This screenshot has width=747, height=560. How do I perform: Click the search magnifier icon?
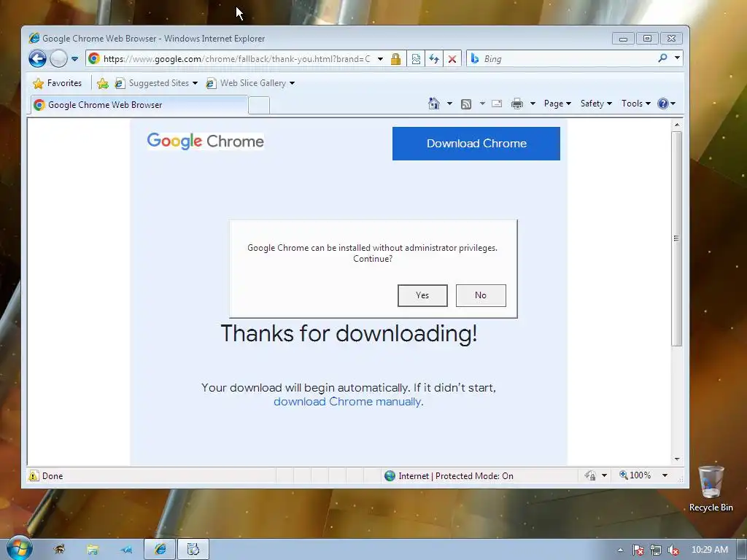point(662,58)
